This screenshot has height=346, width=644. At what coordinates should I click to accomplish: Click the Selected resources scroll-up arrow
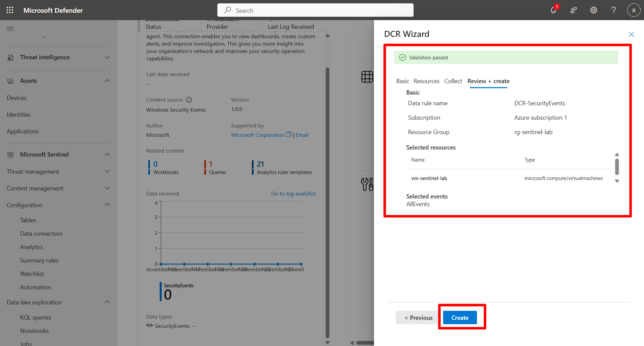pyautogui.click(x=617, y=155)
